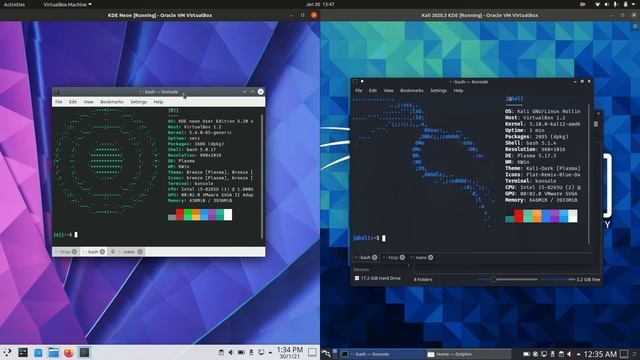Open battery icon in Kali system tray
This screenshot has height=360, width=640.
coord(527,354)
